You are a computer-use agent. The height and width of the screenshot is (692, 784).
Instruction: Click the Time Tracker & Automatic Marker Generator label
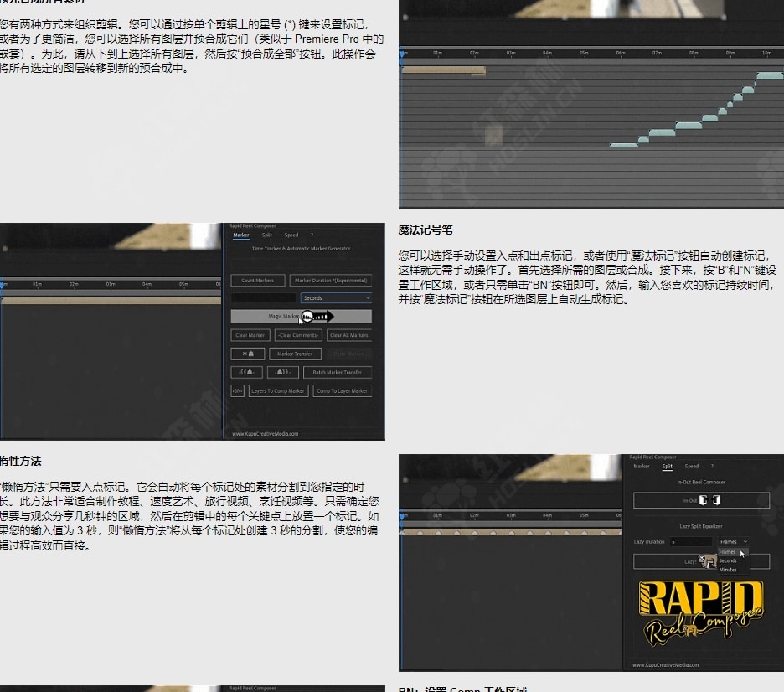coord(301,249)
